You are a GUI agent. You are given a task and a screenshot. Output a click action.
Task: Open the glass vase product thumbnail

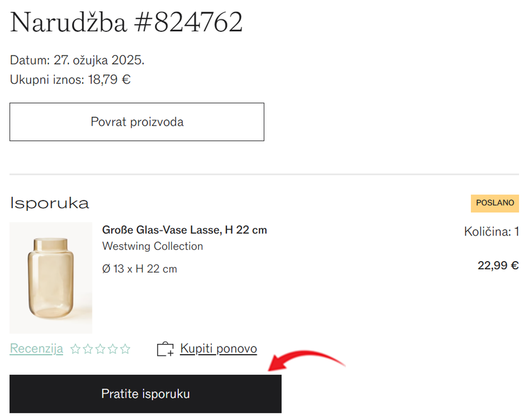click(x=51, y=278)
